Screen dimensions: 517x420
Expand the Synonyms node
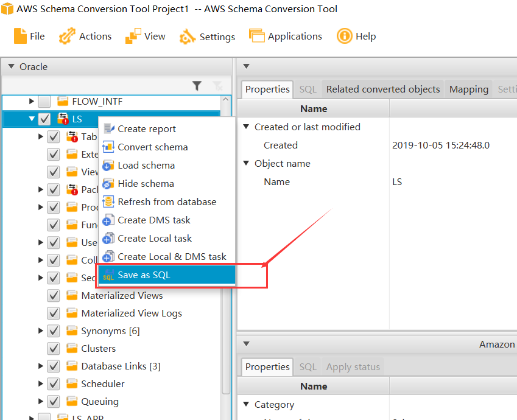41,331
